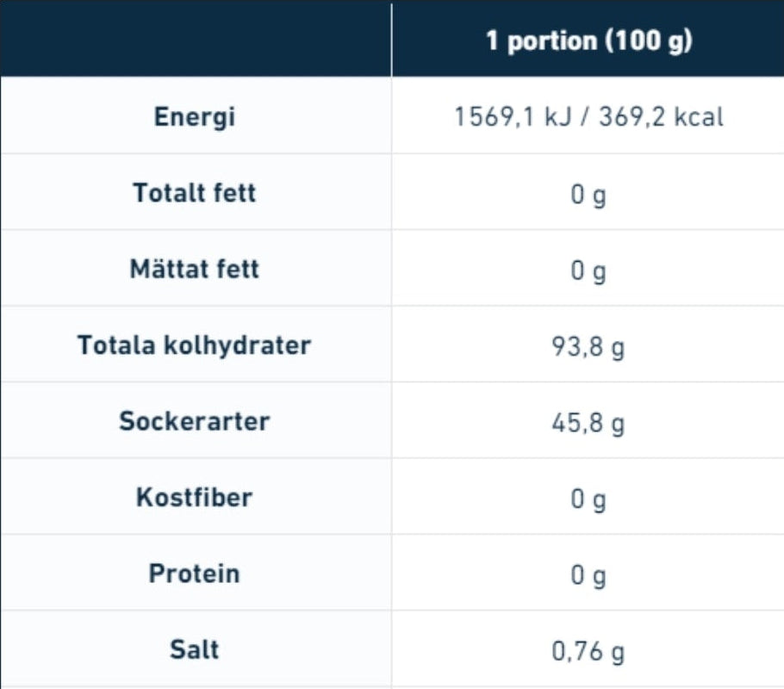Select the Sockerarter row label
The image size is (784, 689).
(x=195, y=421)
